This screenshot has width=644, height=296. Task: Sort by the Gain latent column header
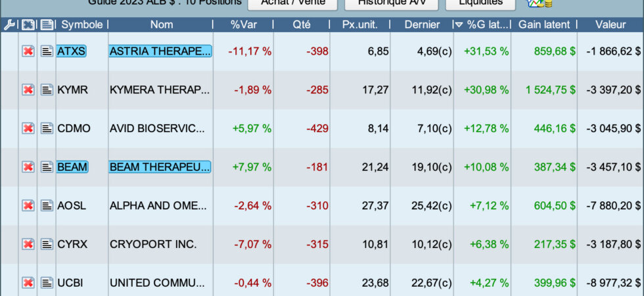(544, 25)
